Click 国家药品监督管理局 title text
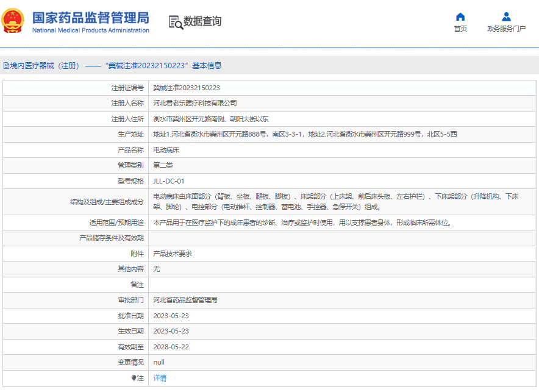Screen dimensions: 539x392 (91, 18)
